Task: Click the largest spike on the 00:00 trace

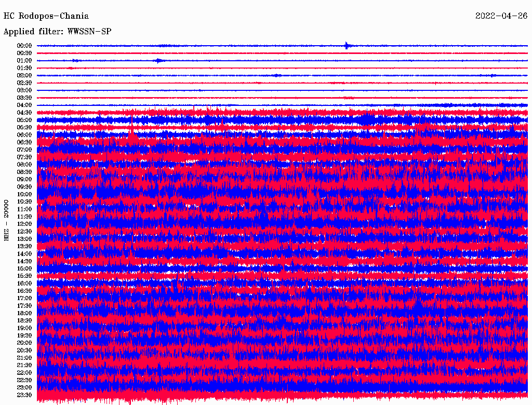Action: [x=347, y=46]
